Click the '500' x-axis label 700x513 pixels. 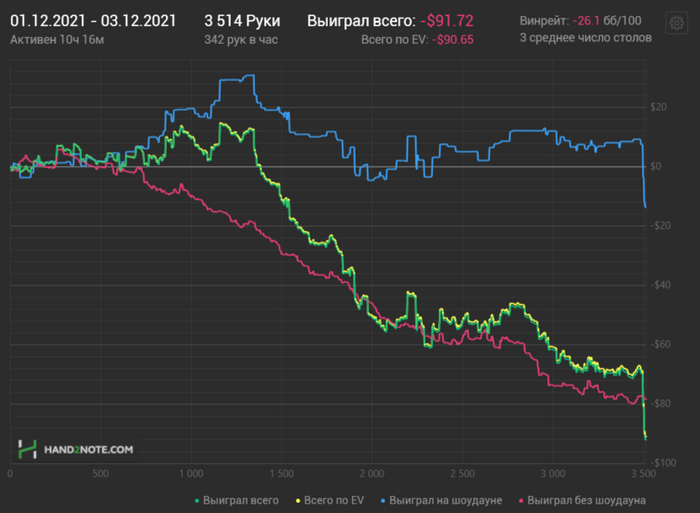point(100,474)
